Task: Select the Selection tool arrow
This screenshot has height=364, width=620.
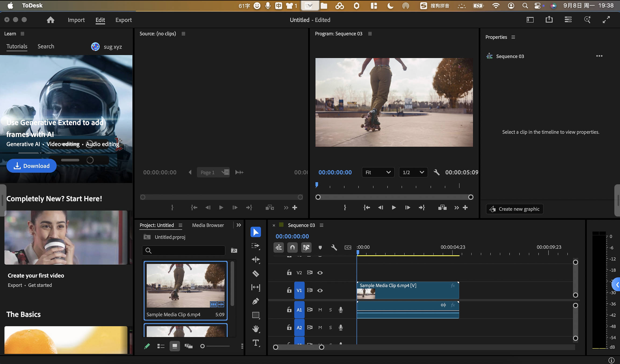Action: [x=256, y=232]
